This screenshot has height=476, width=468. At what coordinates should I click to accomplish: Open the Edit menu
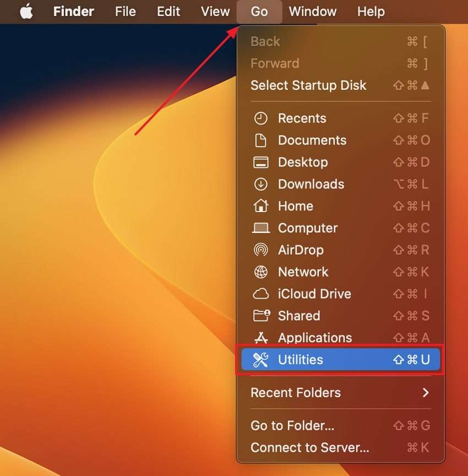click(x=168, y=12)
